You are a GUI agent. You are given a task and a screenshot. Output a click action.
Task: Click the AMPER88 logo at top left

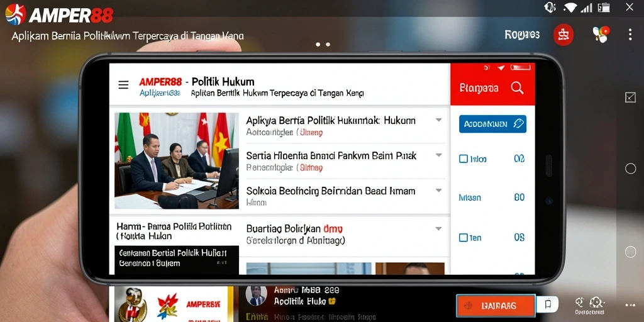click(58, 14)
